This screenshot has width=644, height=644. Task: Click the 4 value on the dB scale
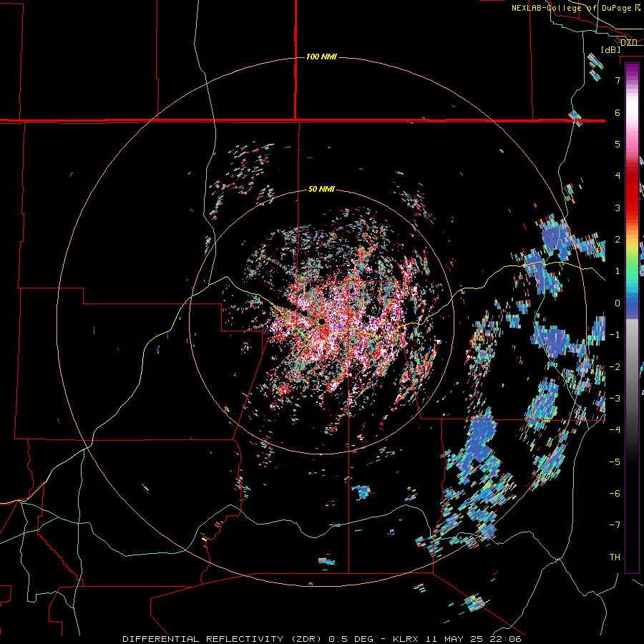pyautogui.click(x=618, y=176)
